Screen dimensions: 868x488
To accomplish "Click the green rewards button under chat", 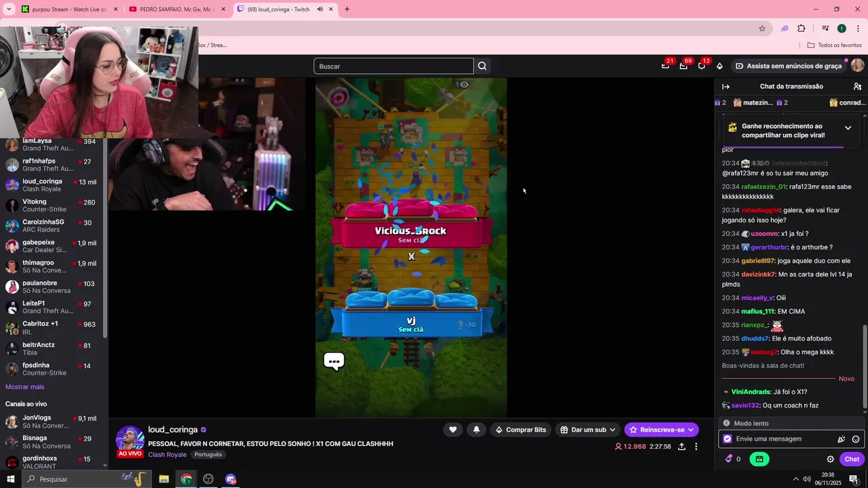I will tap(759, 459).
